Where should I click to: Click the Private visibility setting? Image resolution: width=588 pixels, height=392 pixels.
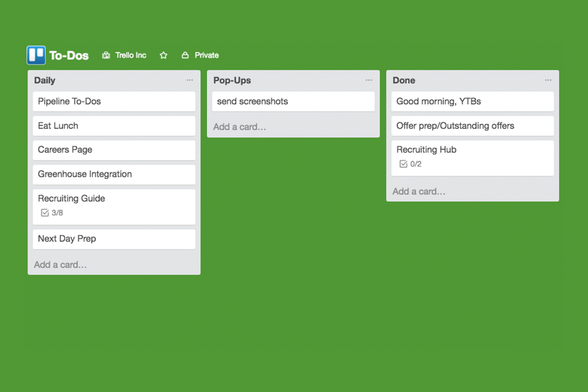coord(207,55)
